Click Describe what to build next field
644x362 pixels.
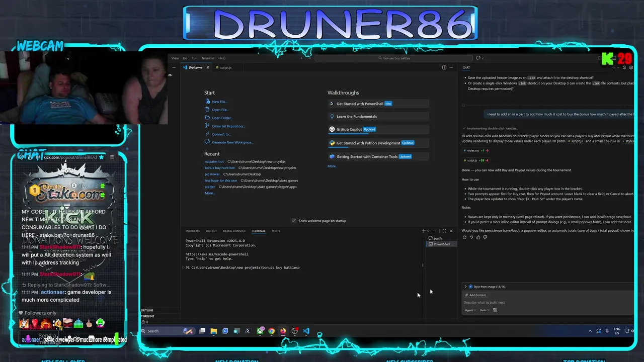click(x=548, y=303)
